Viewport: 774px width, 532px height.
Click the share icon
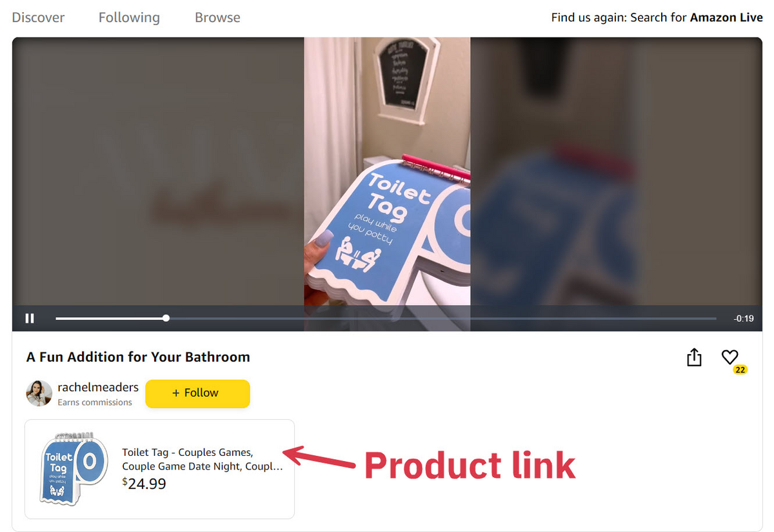coord(694,357)
